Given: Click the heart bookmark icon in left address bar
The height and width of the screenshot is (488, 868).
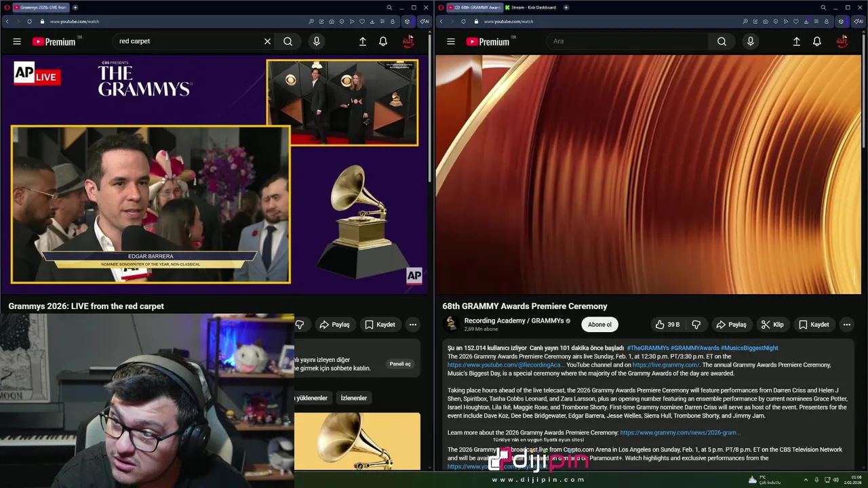Looking at the screenshot, I should pyautogui.click(x=361, y=21).
